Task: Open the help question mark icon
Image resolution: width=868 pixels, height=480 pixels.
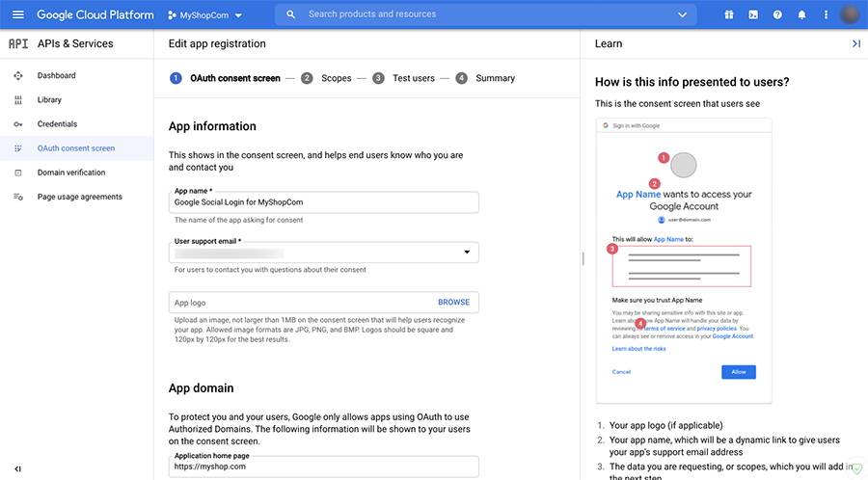Action: pos(777,14)
